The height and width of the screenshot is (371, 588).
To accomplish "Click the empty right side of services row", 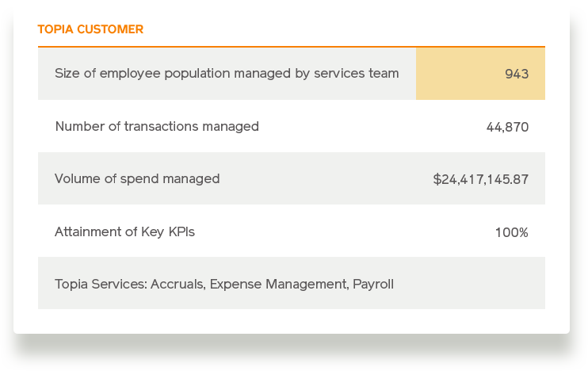I will [x=469, y=283].
